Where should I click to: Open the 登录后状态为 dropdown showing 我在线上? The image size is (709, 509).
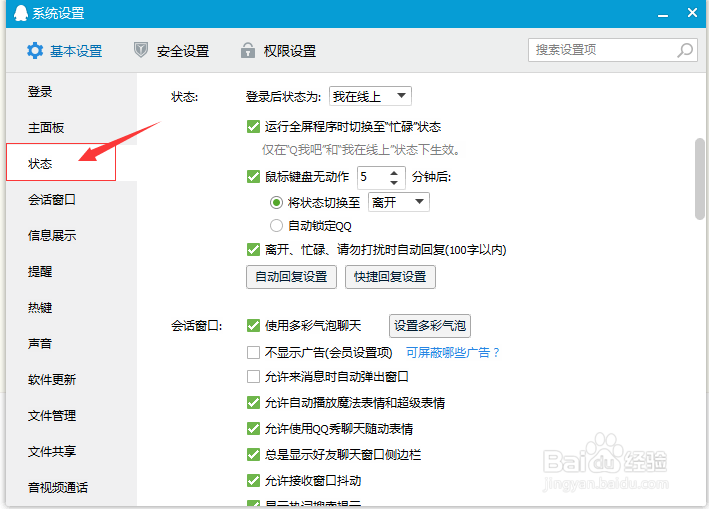click(370, 96)
